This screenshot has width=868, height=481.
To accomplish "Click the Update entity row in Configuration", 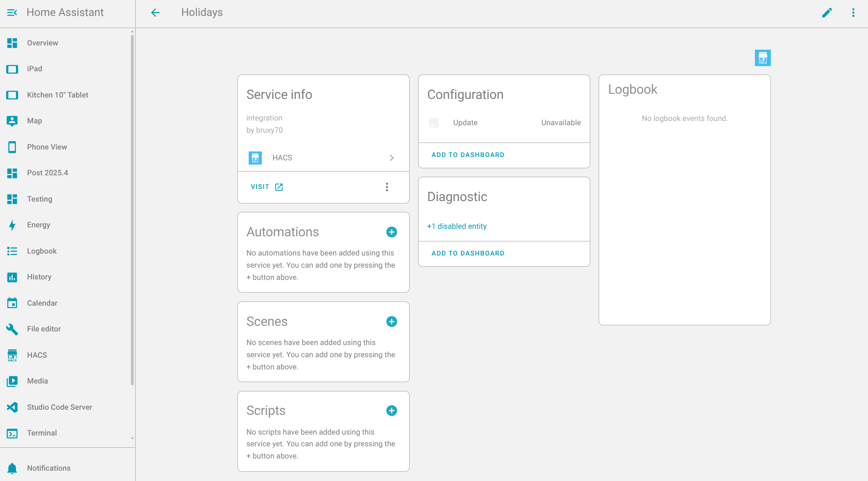I will point(504,123).
